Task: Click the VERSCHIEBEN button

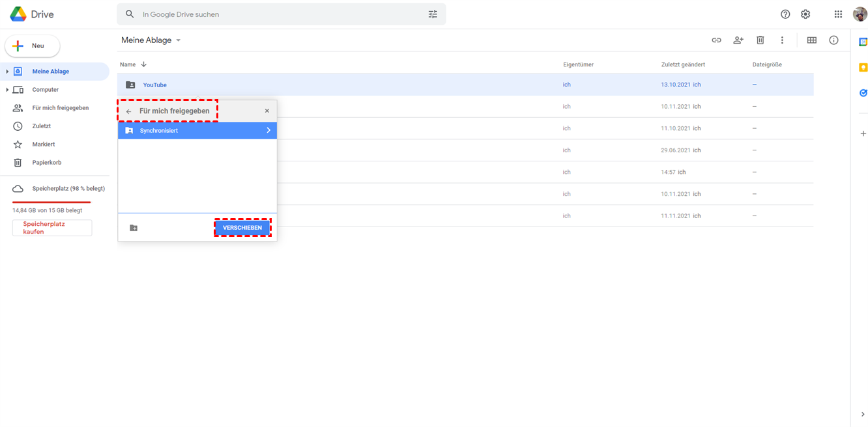Action: [x=242, y=228]
